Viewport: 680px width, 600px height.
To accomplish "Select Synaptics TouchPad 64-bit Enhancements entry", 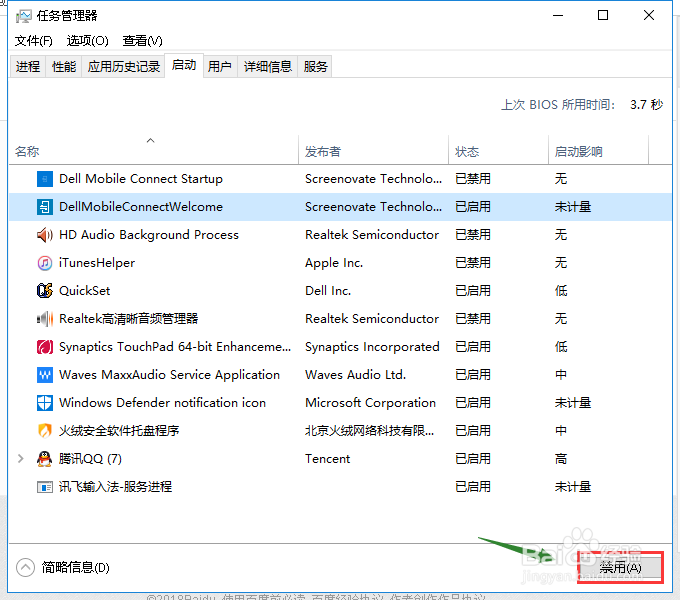I will (175, 347).
